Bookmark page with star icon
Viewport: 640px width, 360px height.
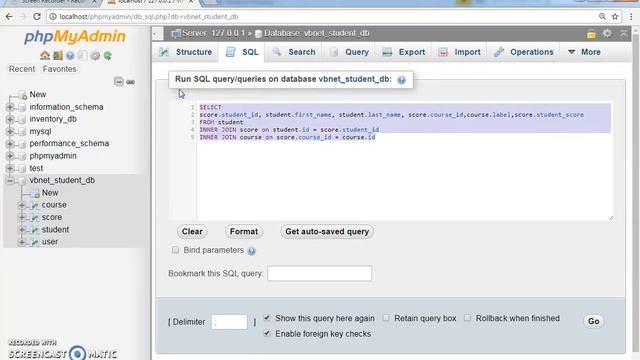coord(615,17)
